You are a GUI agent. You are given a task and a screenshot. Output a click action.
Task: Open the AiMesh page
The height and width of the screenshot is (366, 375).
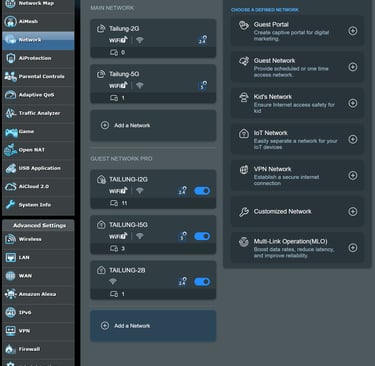click(38, 22)
